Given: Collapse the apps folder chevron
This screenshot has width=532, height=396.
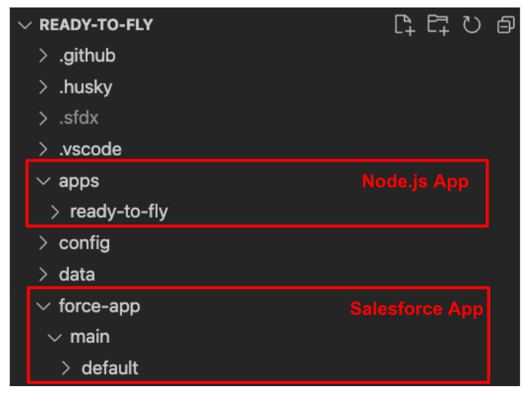Looking at the screenshot, I should coord(43,181).
